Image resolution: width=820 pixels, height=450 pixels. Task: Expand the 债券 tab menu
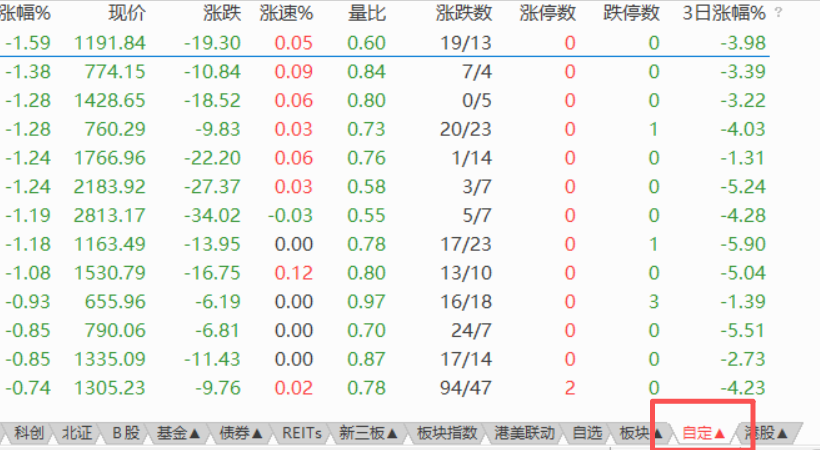pyautogui.click(x=241, y=433)
